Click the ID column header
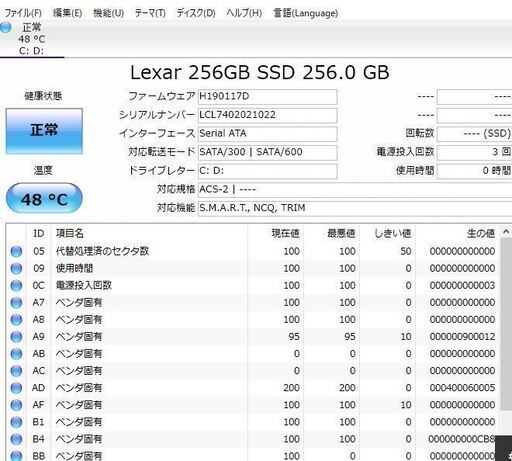 pos(39,233)
